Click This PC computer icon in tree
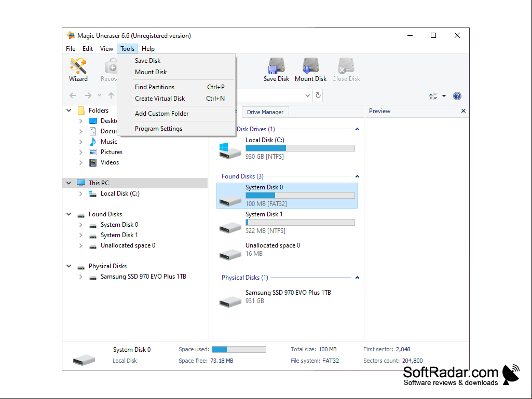The height and width of the screenshot is (399, 532). pyautogui.click(x=81, y=183)
